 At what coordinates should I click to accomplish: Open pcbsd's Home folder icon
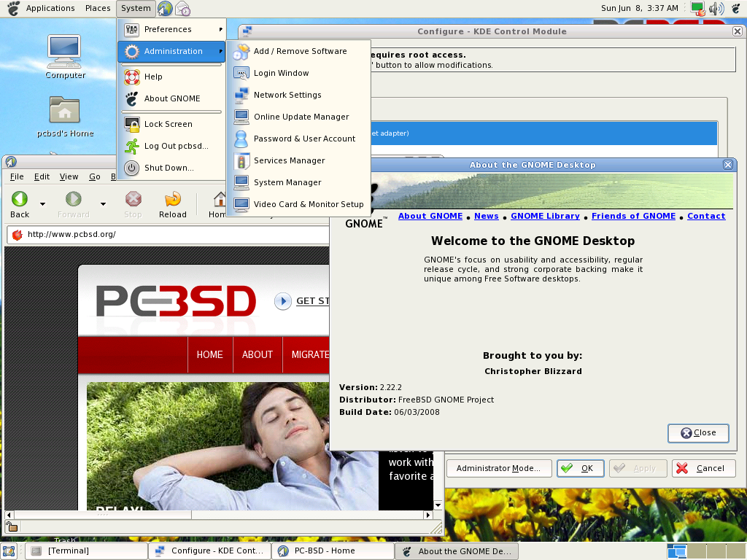pos(65,117)
